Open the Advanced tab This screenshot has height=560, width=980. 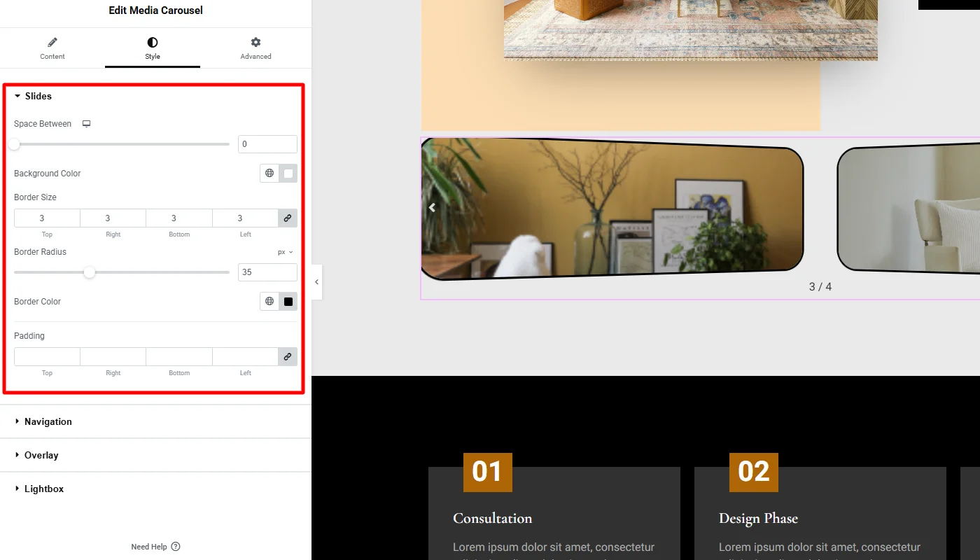click(x=255, y=48)
